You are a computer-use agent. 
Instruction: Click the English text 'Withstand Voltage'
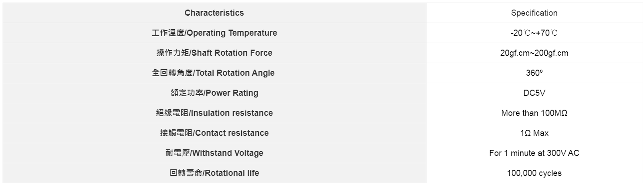pyautogui.click(x=228, y=153)
